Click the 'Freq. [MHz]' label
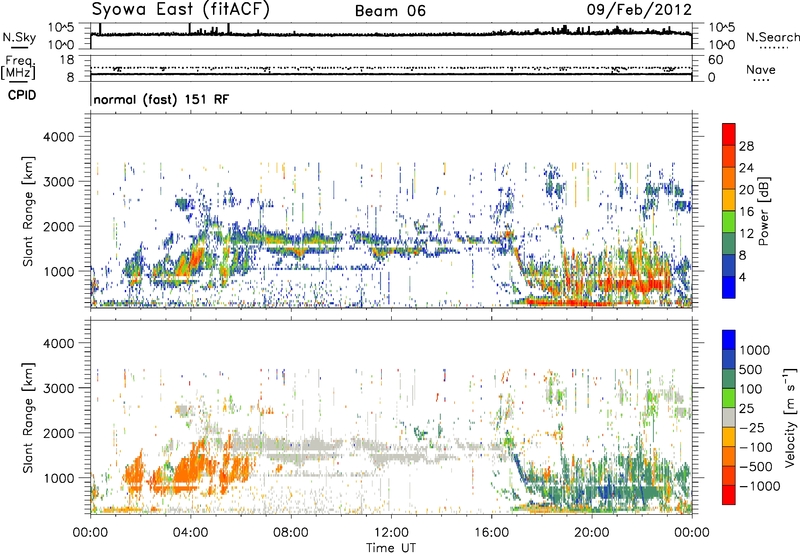The image size is (800, 554). click(x=18, y=67)
